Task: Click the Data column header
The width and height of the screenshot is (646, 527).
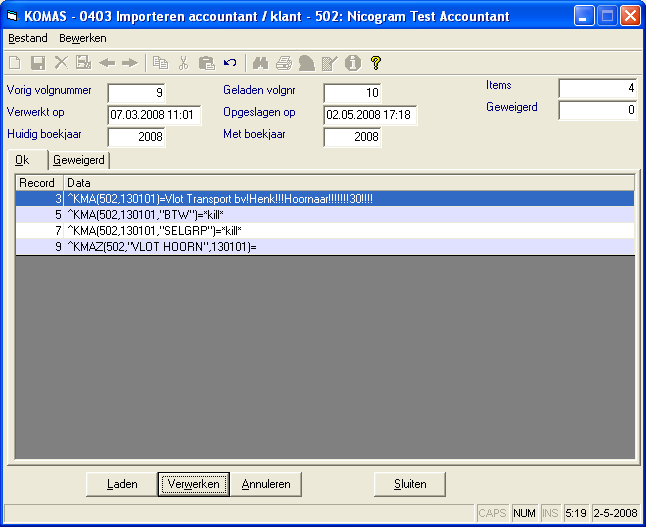Action: [349, 183]
